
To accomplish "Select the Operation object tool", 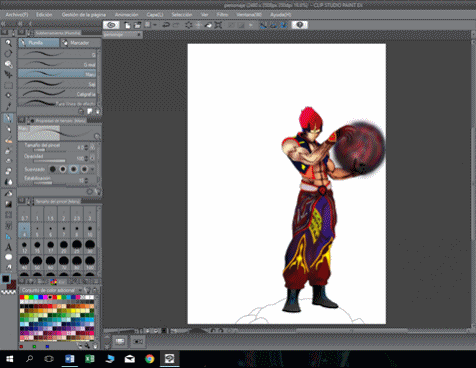I will 8,64.
